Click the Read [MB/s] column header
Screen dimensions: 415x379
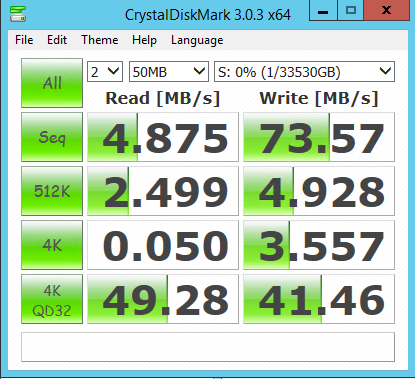(163, 98)
